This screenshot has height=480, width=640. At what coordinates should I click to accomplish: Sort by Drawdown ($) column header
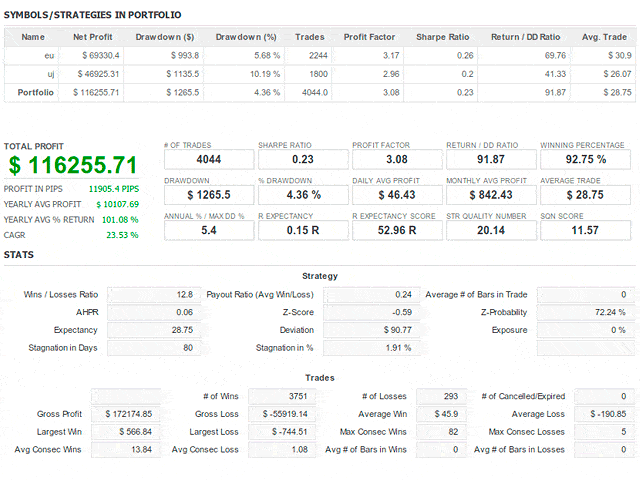(x=164, y=37)
